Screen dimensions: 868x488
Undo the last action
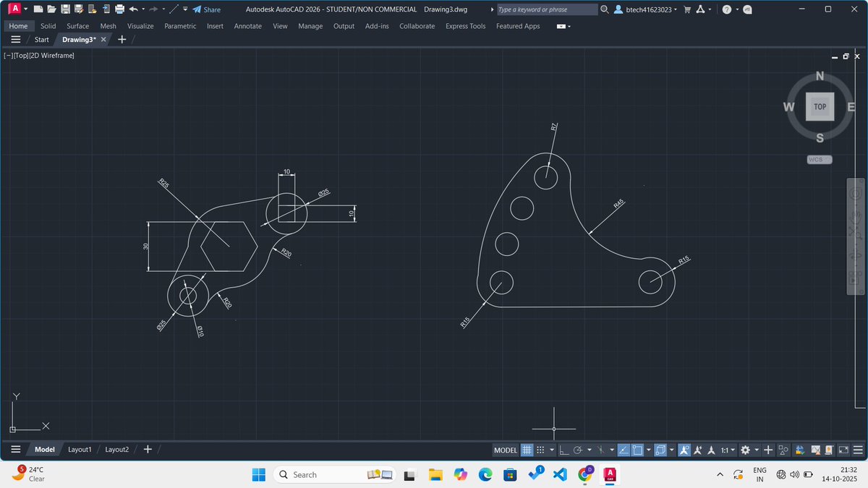coord(133,9)
